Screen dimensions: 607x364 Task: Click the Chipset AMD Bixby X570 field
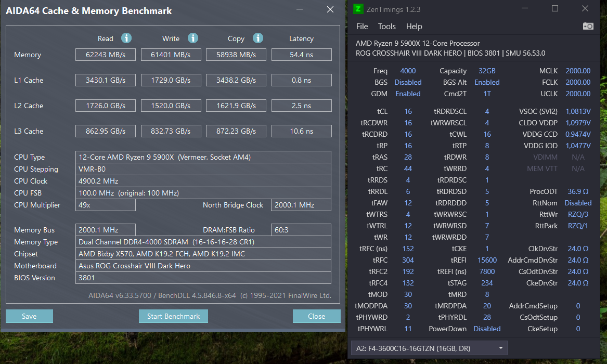pos(203,254)
